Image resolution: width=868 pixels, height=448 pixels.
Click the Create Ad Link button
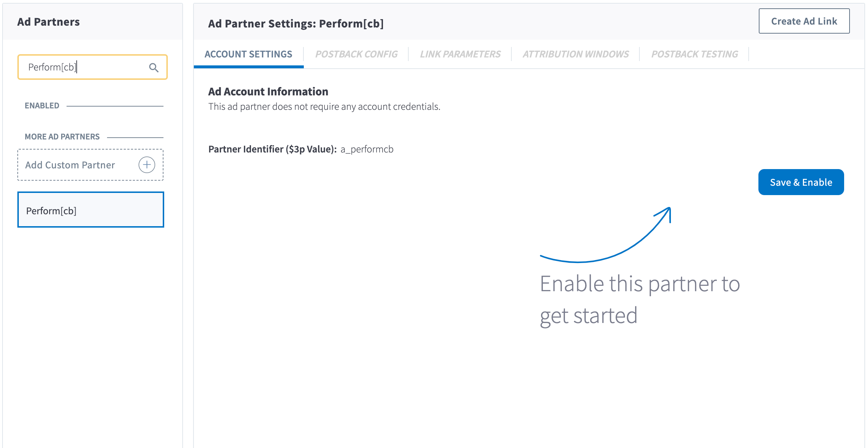[804, 21]
